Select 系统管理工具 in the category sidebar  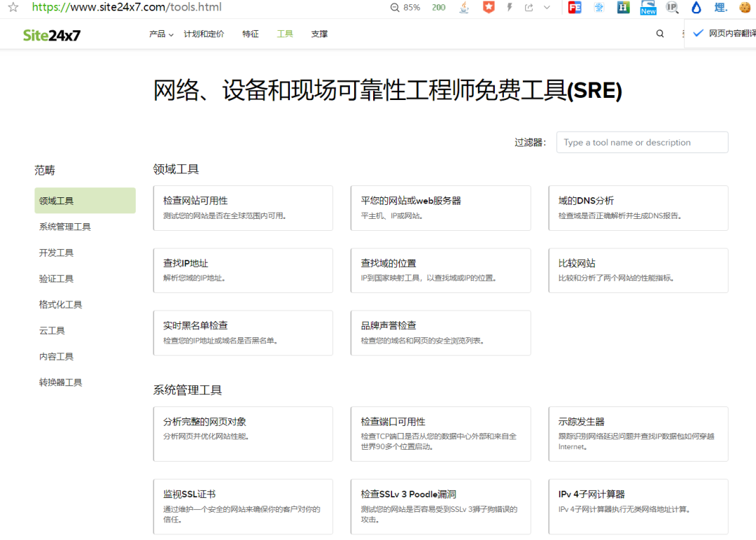coord(64,227)
